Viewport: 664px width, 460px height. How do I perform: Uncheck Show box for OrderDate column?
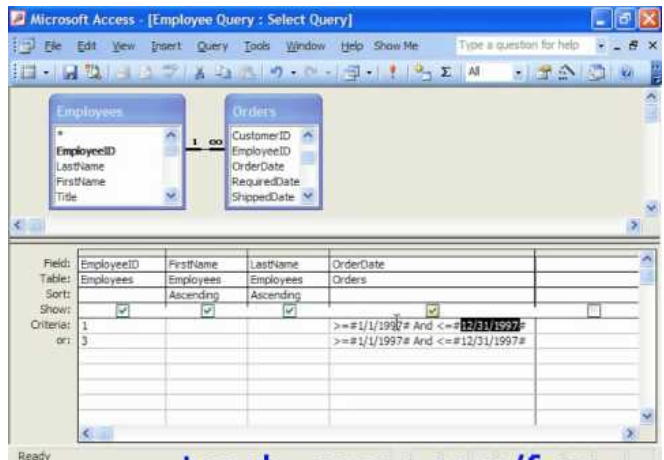(x=432, y=310)
